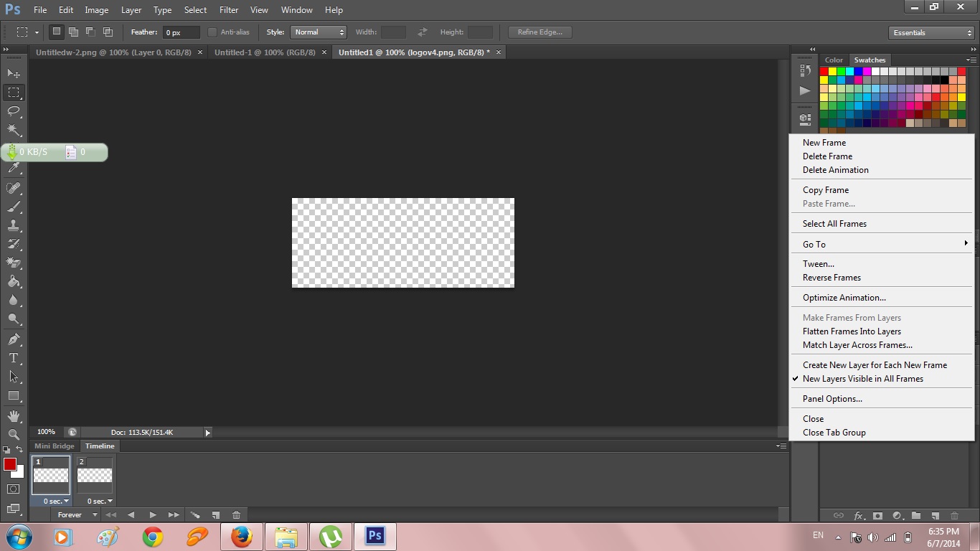Open the Doc info status arrow menu
Viewport: 980px width, 551px height.
pos(208,433)
